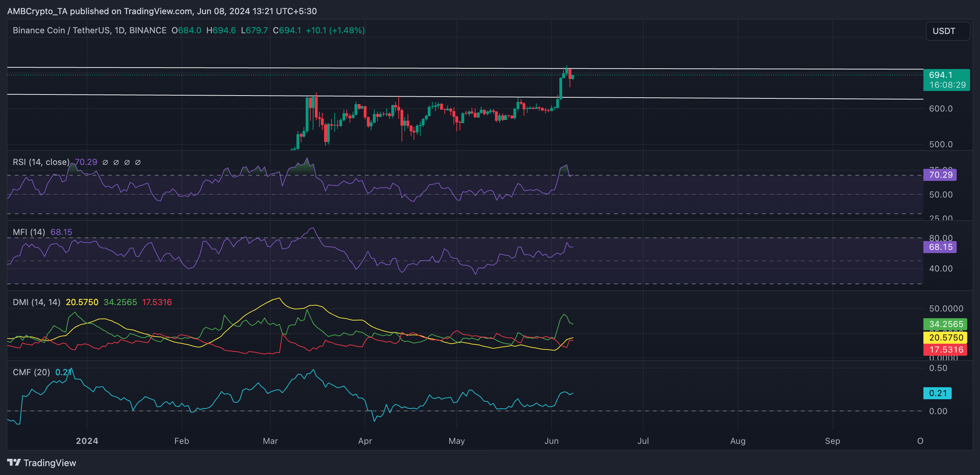Click the red 17.5316 DMI axis tag
The image size is (980, 475).
[x=945, y=350]
